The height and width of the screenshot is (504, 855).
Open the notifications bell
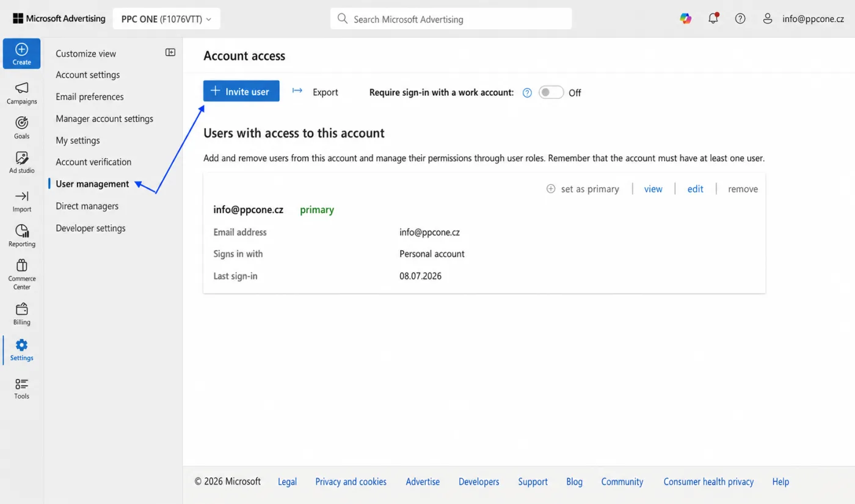click(x=713, y=19)
